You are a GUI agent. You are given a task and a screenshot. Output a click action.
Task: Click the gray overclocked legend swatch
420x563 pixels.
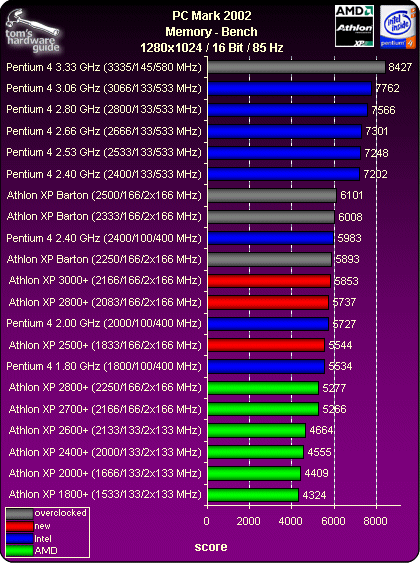tap(20, 514)
